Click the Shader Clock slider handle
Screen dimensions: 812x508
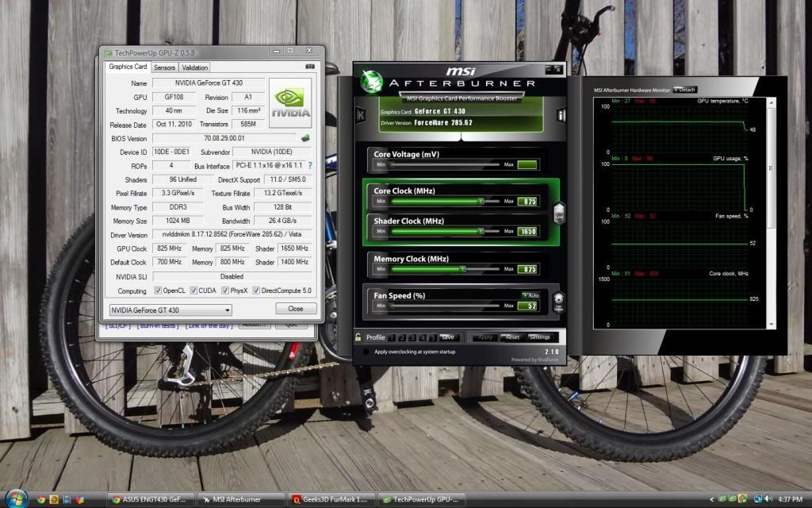(481, 231)
